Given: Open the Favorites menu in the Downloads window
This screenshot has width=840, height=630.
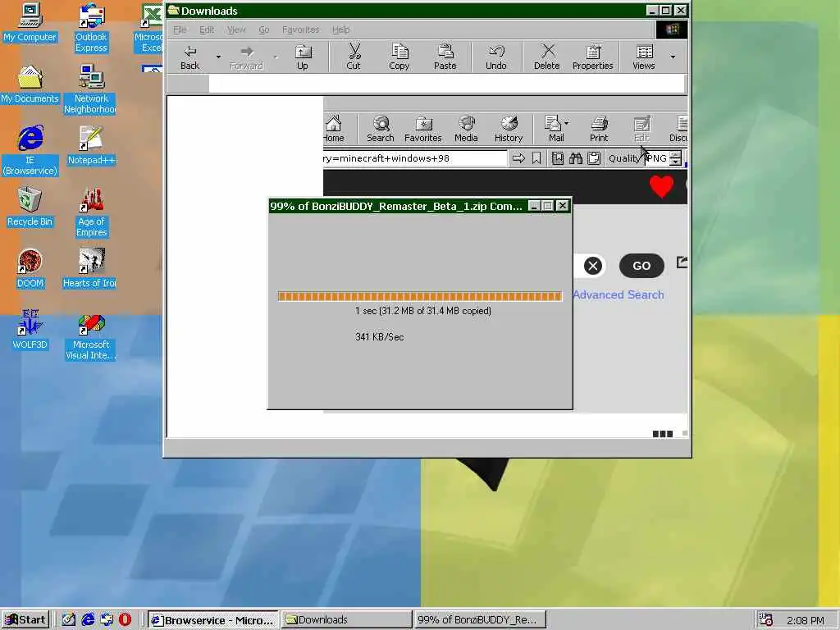Looking at the screenshot, I should click(x=300, y=30).
